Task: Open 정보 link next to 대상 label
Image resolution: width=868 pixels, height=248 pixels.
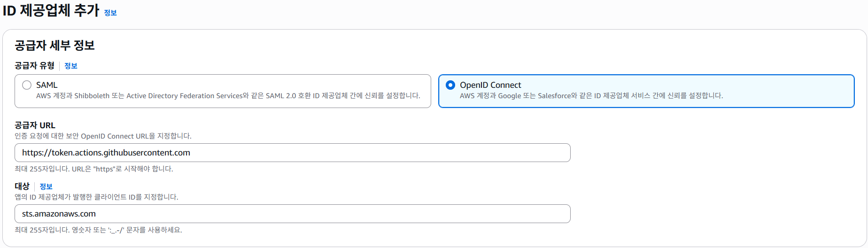Action: coord(46,186)
